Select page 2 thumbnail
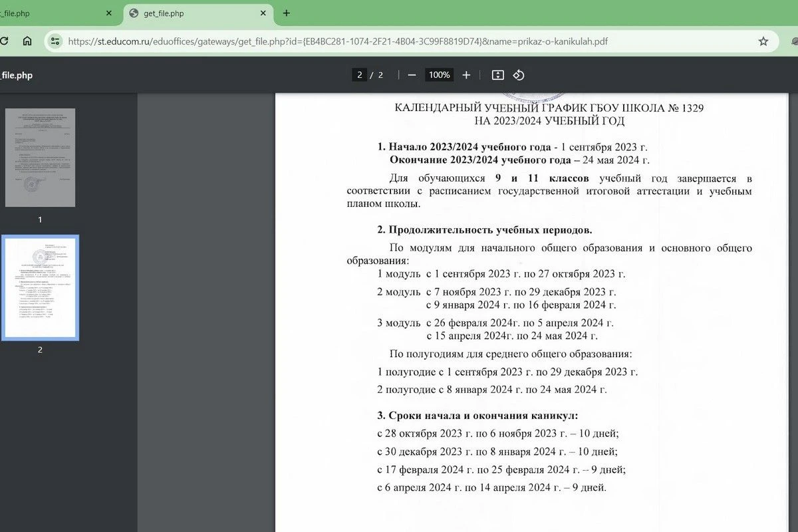This screenshot has width=798, height=532. (x=40, y=287)
